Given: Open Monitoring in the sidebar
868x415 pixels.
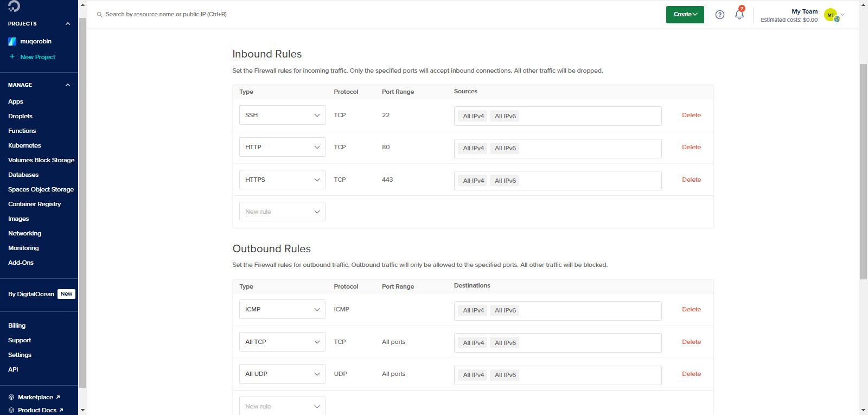Looking at the screenshot, I should pos(23,248).
